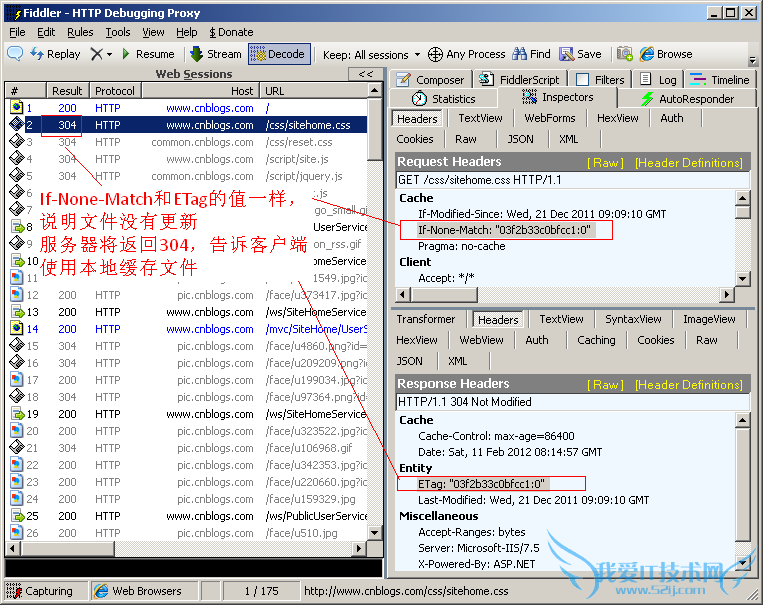Collapse the Web Sessions panel with <<
Image resolution: width=763 pixels, height=605 pixels.
[365, 74]
